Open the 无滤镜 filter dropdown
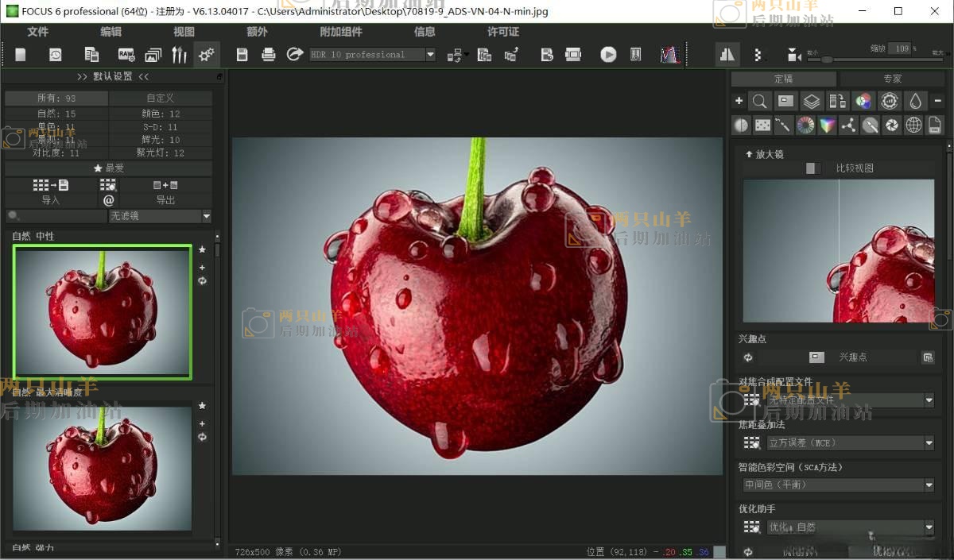Screen dimensions: 954x560 tap(207, 216)
